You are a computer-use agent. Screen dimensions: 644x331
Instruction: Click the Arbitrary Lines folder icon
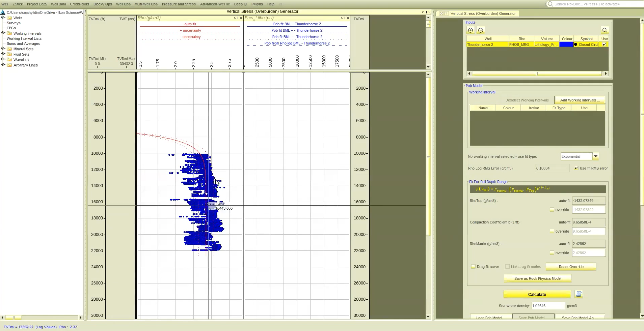[x=10, y=65]
